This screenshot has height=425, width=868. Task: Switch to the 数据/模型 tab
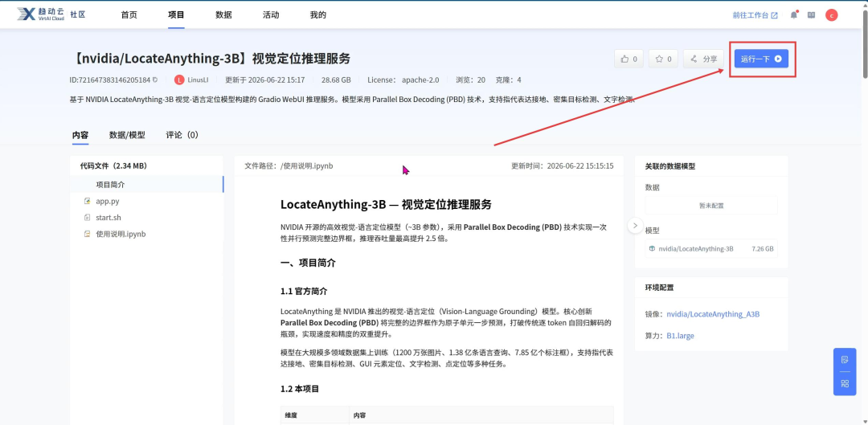(x=127, y=135)
